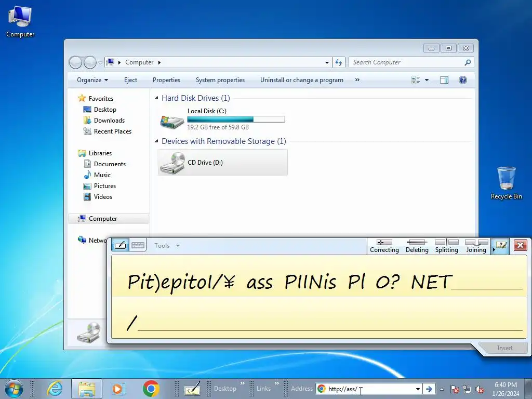Select CD Drive (D:)
532x399 pixels.
pos(222,163)
